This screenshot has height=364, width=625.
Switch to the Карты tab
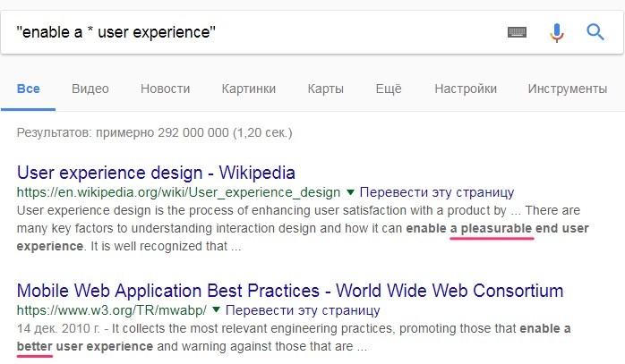(326, 89)
